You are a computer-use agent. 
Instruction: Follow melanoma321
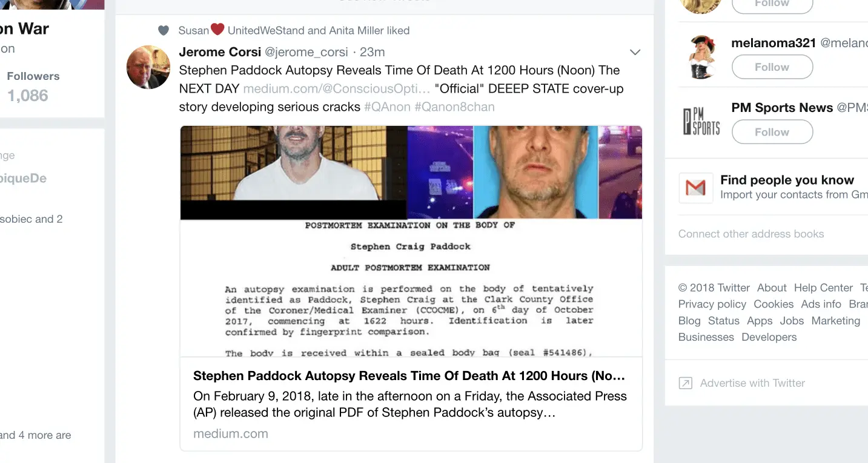pyautogui.click(x=772, y=67)
